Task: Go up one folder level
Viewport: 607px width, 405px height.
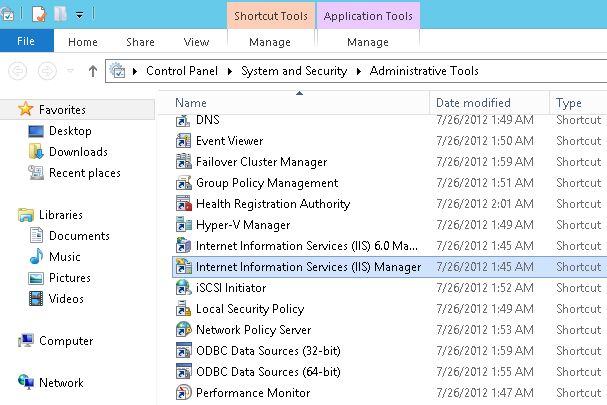Action: click(93, 71)
